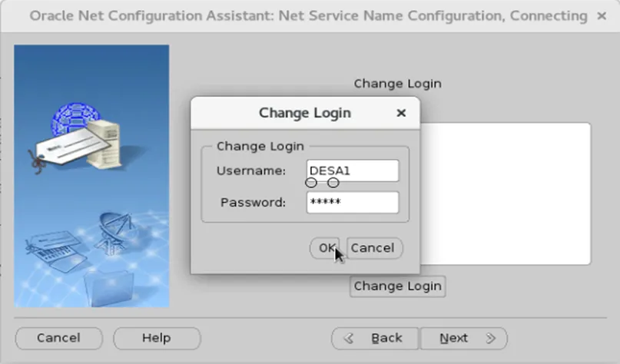Cancel the Change Login dialog

[x=374, y=248]
